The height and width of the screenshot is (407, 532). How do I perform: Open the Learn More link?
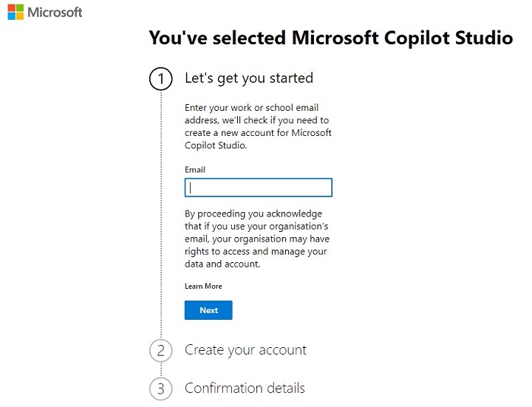coord(203,286)
